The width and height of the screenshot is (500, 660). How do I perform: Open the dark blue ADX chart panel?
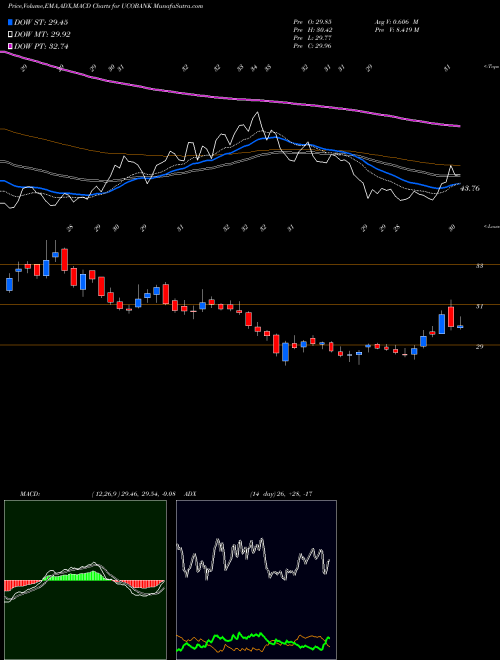(256, 580)
